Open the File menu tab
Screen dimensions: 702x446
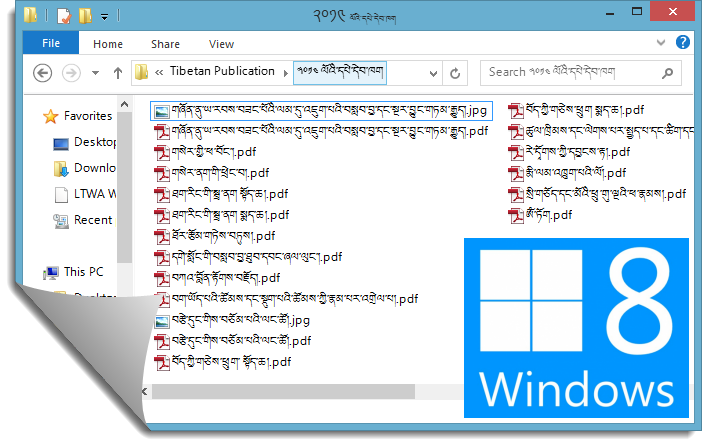coord(51,43)
